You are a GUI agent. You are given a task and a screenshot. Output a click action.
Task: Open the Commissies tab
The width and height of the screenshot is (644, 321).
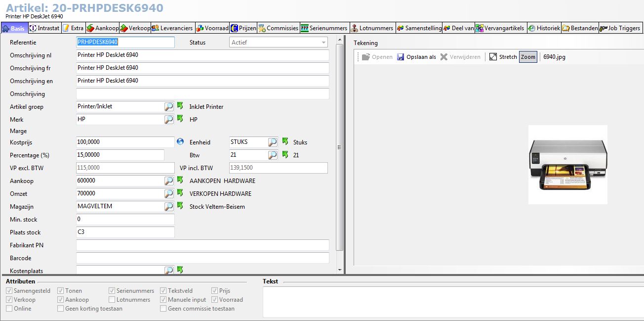[278, 28]
